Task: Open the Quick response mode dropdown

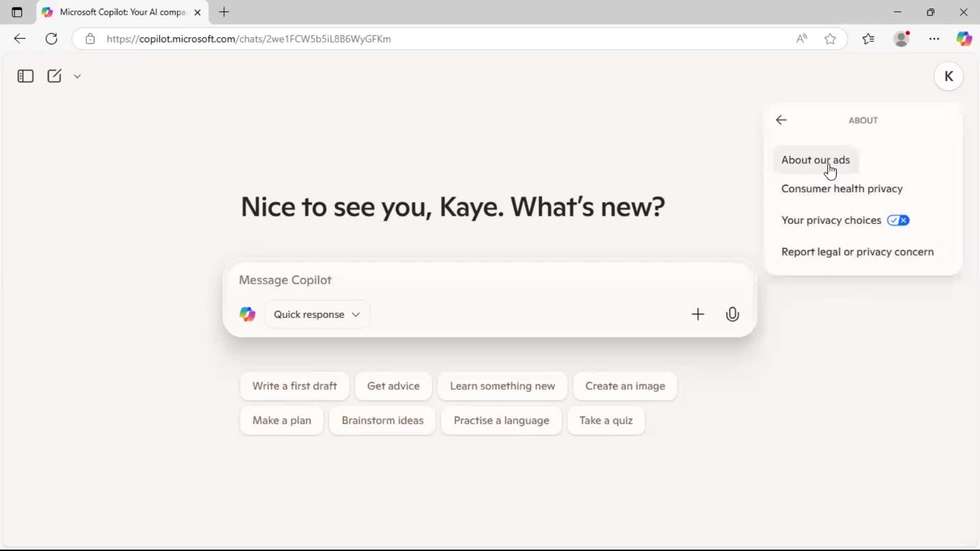Action: click(317, 314)
